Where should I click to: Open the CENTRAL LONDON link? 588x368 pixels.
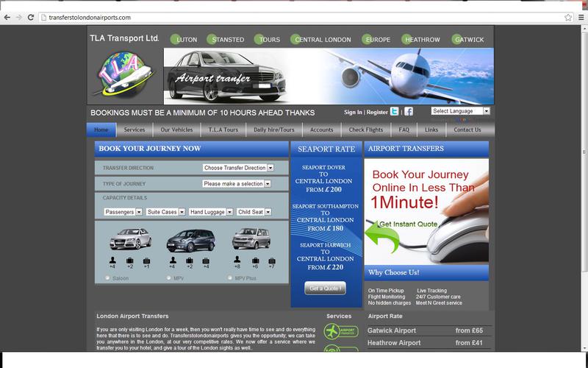(323, 40)
